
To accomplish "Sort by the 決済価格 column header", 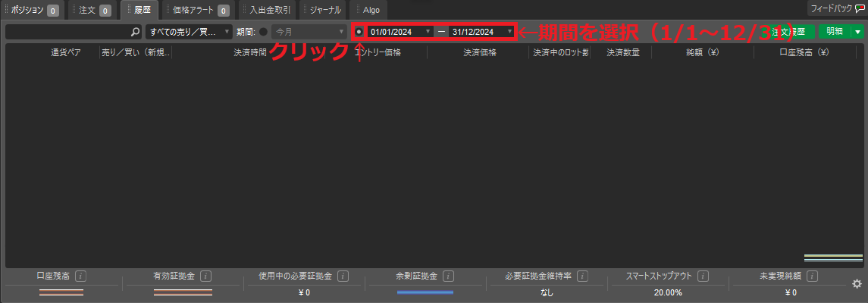I will 479,52.
